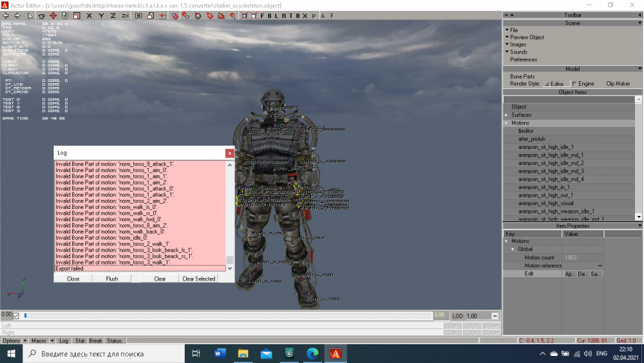
Task: Click the Motion reference ellipsis button
Action: pos(600,266)
